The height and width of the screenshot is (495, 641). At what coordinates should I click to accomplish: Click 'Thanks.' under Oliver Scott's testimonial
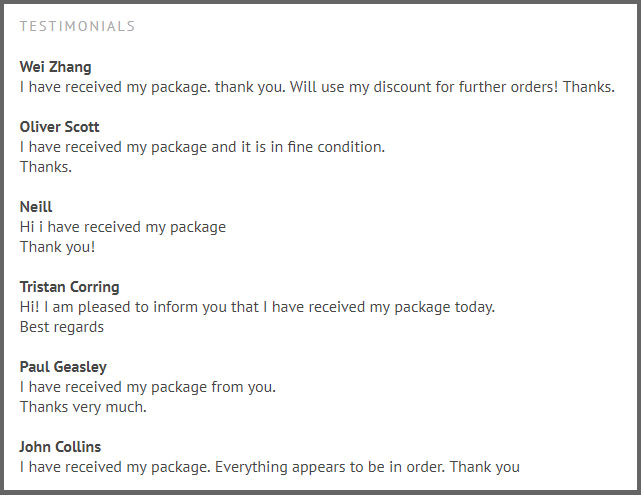coord(46,167)
